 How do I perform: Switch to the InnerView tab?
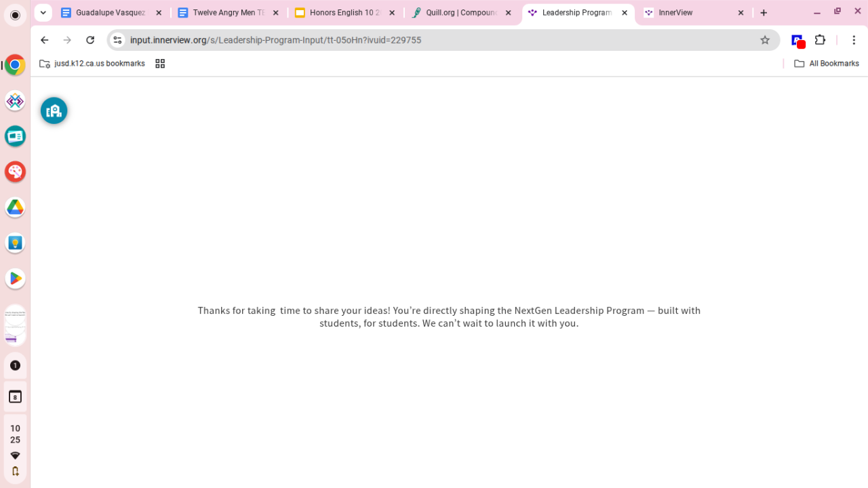(694, 13)
